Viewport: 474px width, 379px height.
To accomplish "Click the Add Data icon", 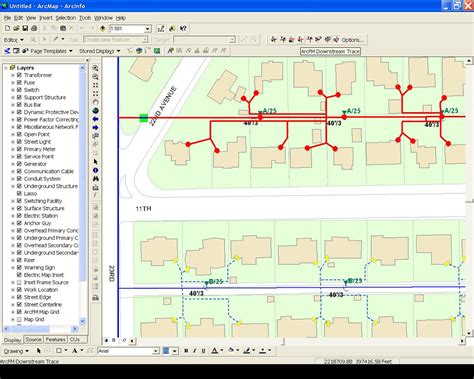I will [103, 29].
